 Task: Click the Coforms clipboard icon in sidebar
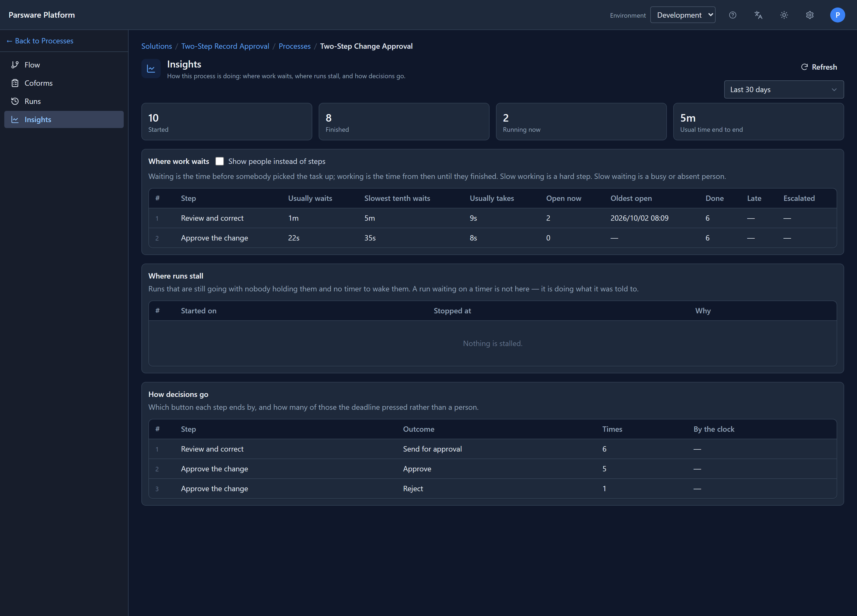click(15, 83)
